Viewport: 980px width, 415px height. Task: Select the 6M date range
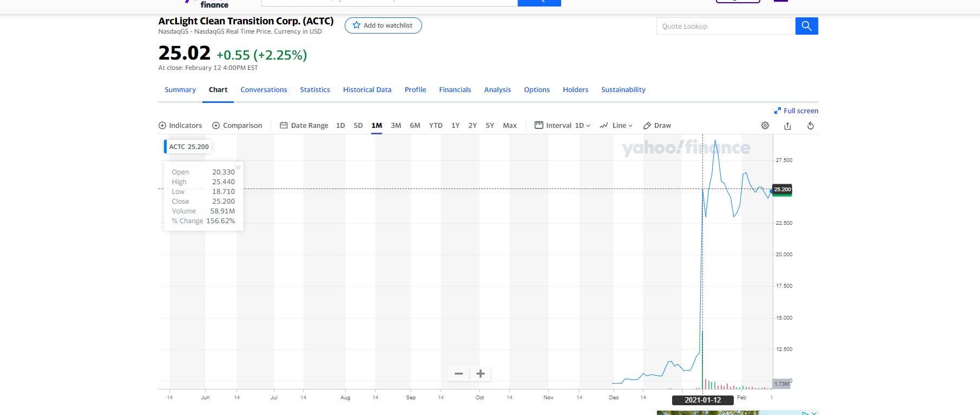415,126
